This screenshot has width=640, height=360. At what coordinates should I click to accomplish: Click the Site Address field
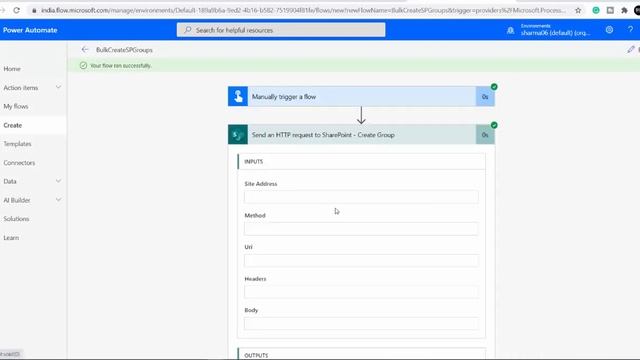point(361,197)
